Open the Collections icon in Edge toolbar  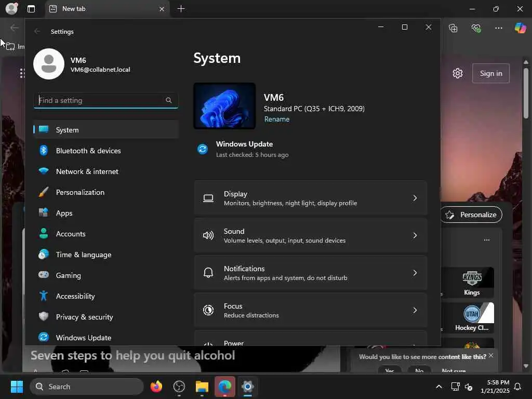(453, 28)
